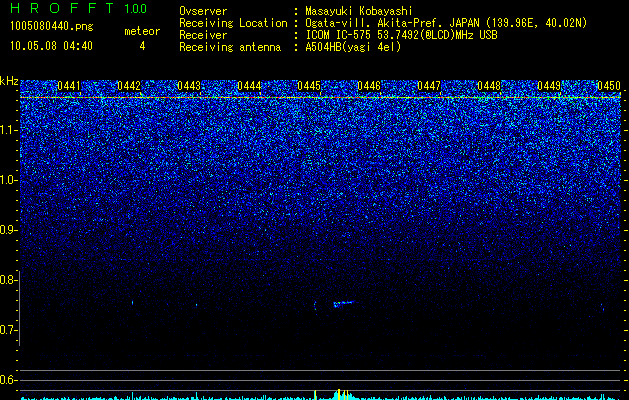629x400 pixels.
Task: Click the 0.6 kHz axis label
Action: click(x=8, y=380)
